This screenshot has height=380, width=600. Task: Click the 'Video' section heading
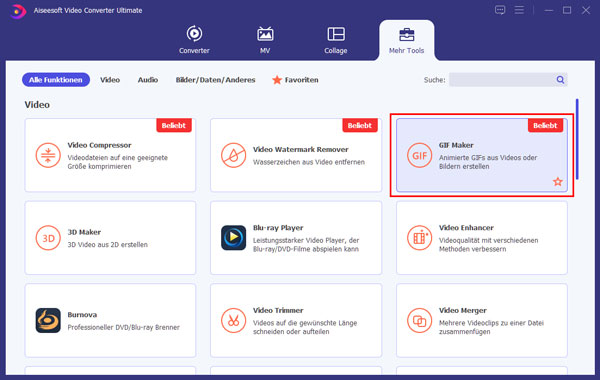[37, 104]
